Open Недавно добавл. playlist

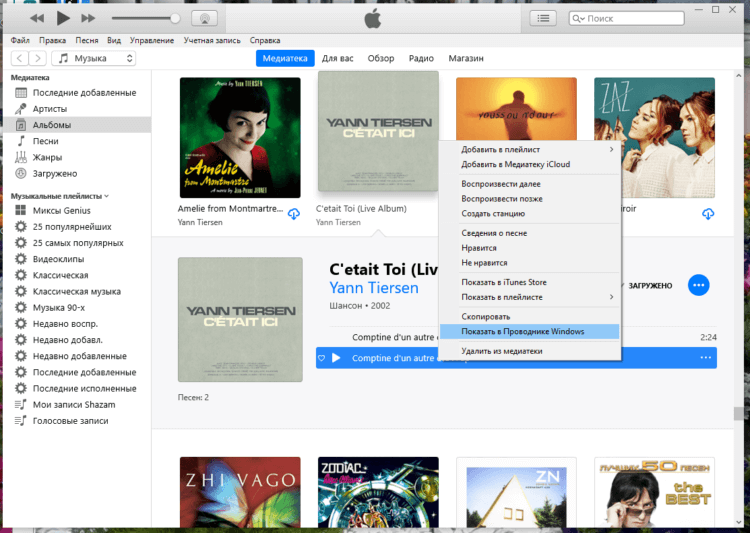[77, 340]
